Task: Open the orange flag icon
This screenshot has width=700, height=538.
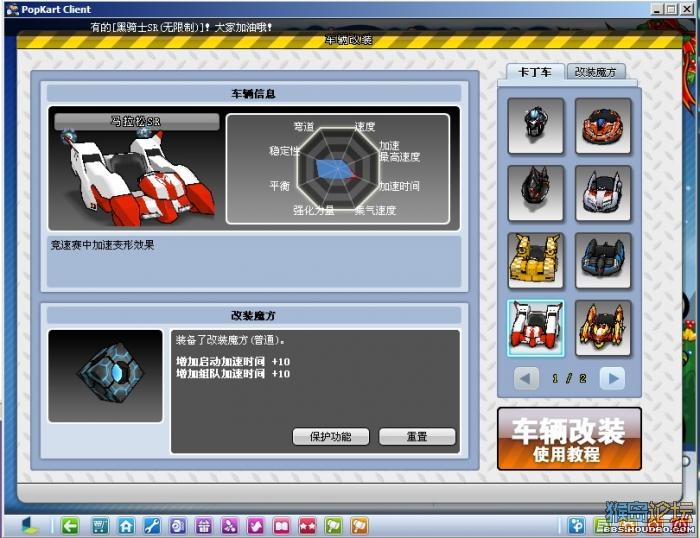Action: (359, 526)
